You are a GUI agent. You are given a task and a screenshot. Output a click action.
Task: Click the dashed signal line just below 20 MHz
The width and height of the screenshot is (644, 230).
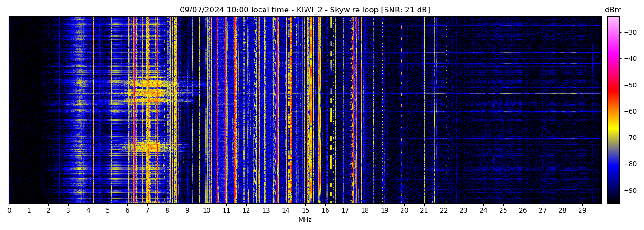click(x=402, y=110)
